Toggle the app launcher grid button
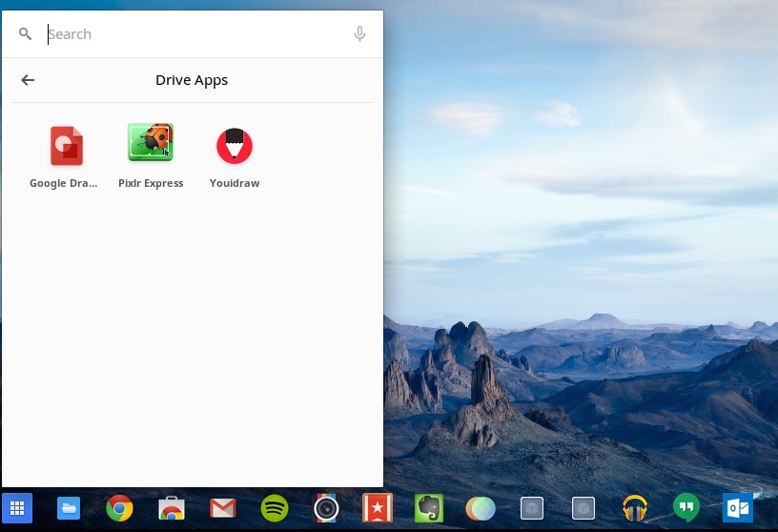This screenshot has height=532, width=778. 16,507
